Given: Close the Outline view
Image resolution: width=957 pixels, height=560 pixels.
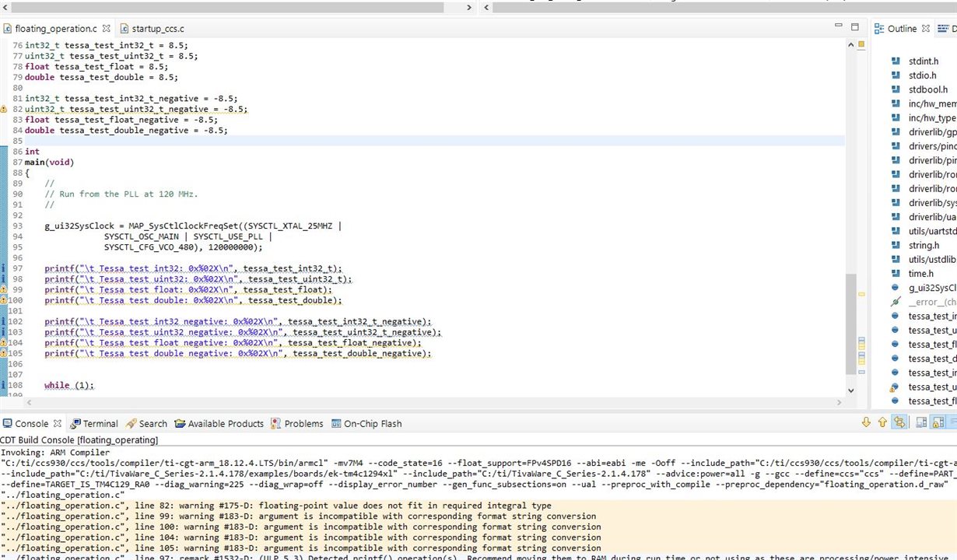Looking at the screenshot, I should (926, 29).
